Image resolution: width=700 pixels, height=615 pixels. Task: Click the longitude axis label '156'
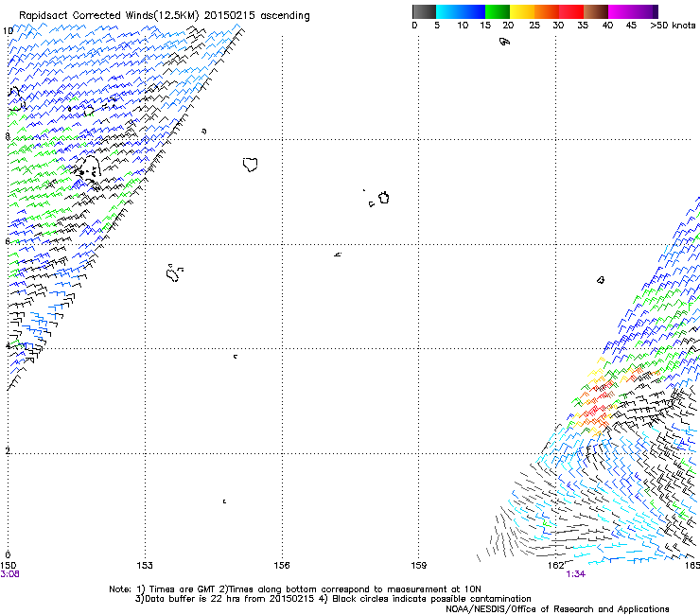coord(282,566)
